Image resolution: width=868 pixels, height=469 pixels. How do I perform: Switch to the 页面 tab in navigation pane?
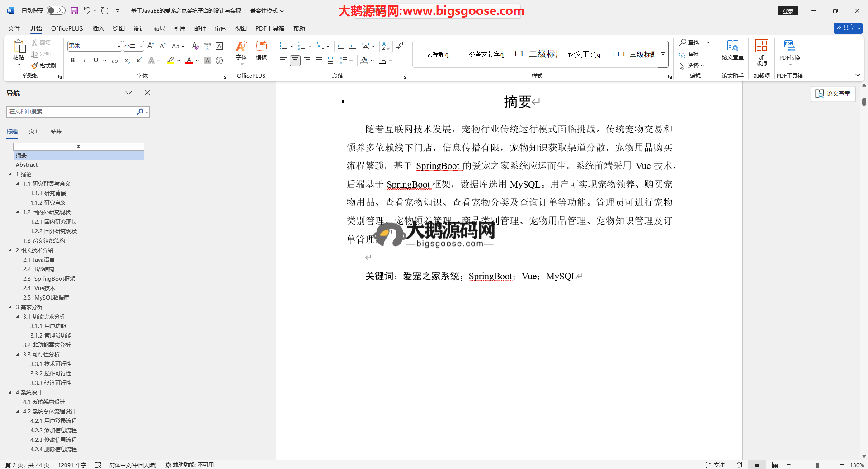coord(34,131)
